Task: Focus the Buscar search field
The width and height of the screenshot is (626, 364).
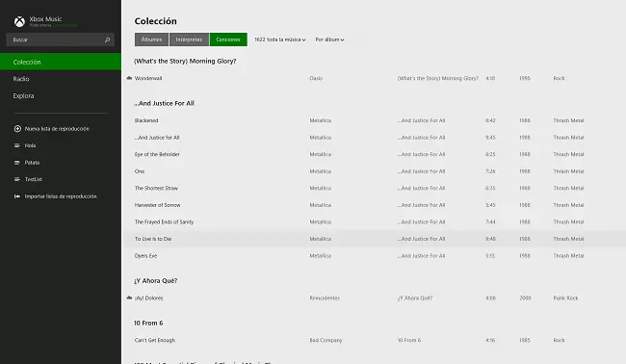Action: pos(61,39)
